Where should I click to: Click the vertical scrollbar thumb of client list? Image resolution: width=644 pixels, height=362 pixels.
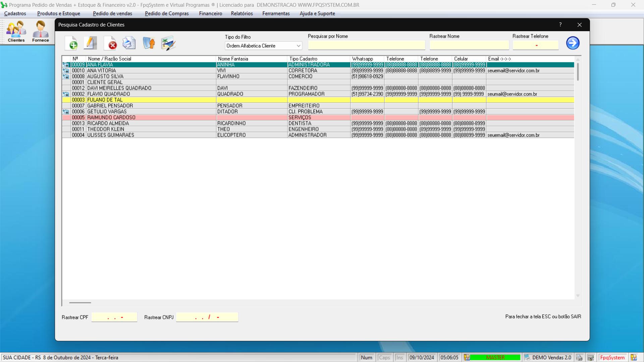(578, 71)
